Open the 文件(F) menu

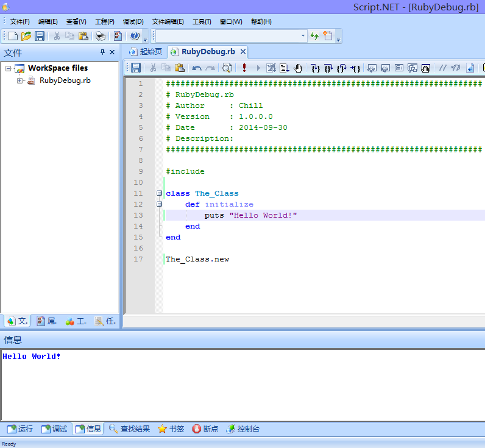(x=19, y=22)
